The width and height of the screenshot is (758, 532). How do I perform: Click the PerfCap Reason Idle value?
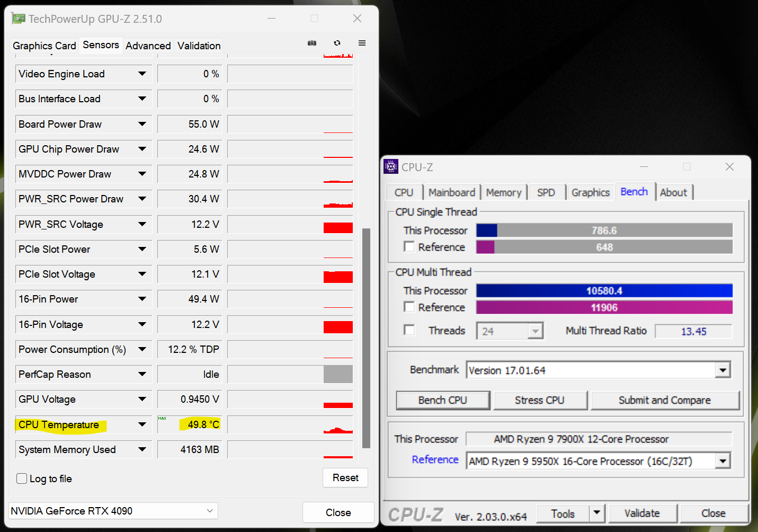click(x=189, y=374)
